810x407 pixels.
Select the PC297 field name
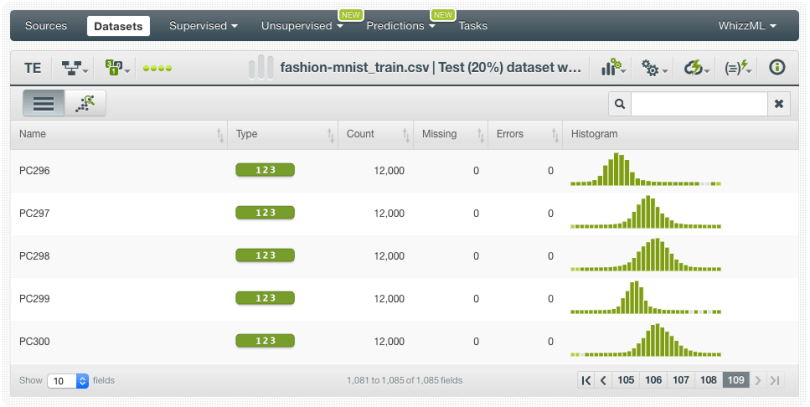click(x=35, y=213)
